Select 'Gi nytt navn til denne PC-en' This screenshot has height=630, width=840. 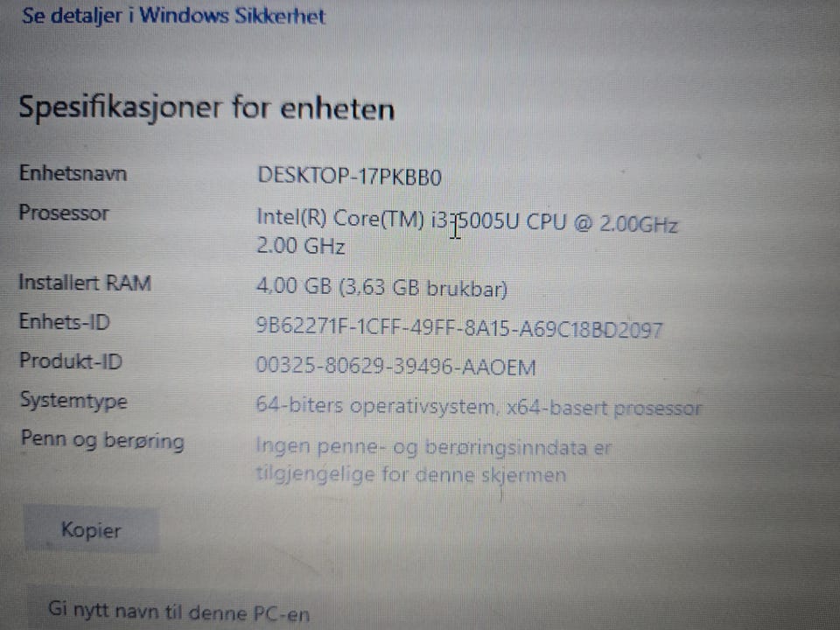[x=178, y=612]
